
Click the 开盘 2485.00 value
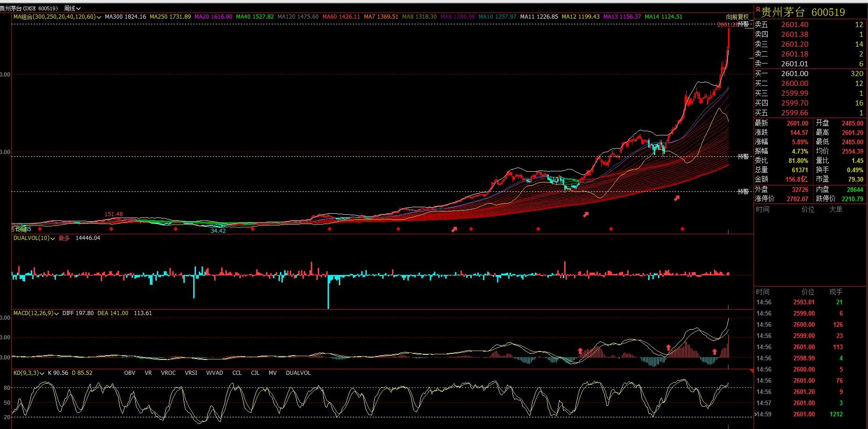[x=853, y=123]
